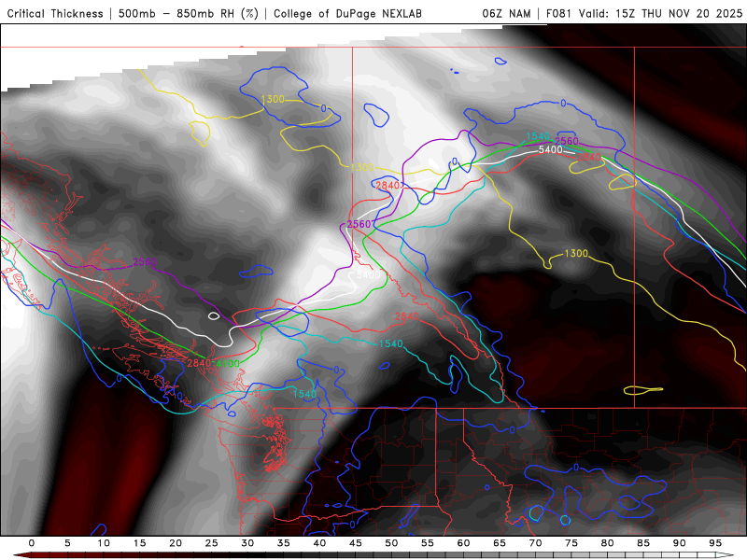The height and width of the screenshot is (560, 747).
Task: Click the "30" color bar tick label
Action: [247, 543]
